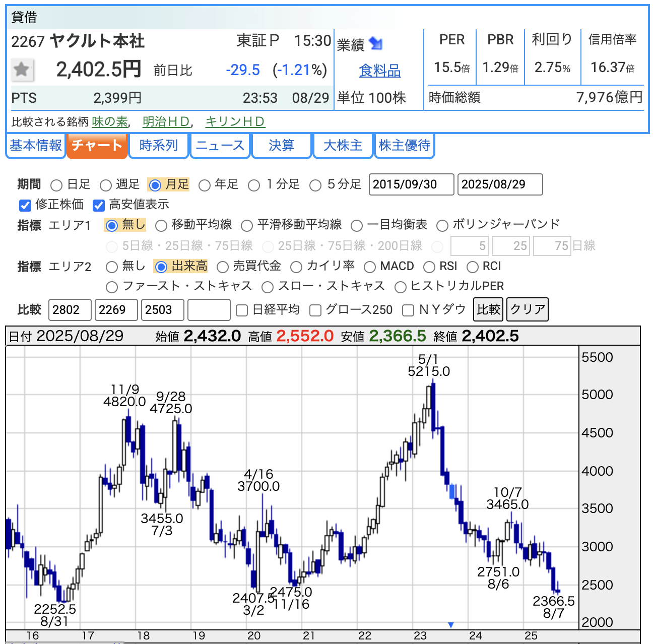Select the 週足 period radio button
This screenshot has height=644, width=654.
click(x=105, y=185)
